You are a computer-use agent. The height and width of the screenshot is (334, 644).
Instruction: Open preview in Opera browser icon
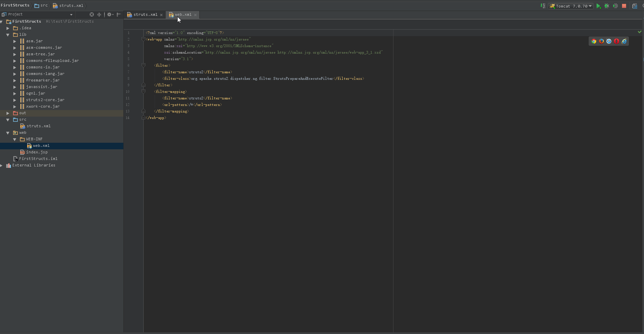(x=617, y=41)
